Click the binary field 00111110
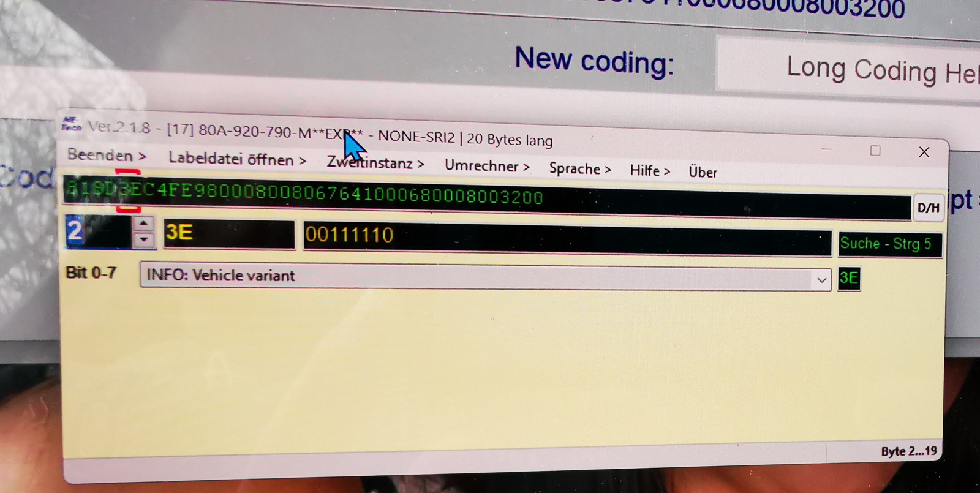 coord(566,238)
